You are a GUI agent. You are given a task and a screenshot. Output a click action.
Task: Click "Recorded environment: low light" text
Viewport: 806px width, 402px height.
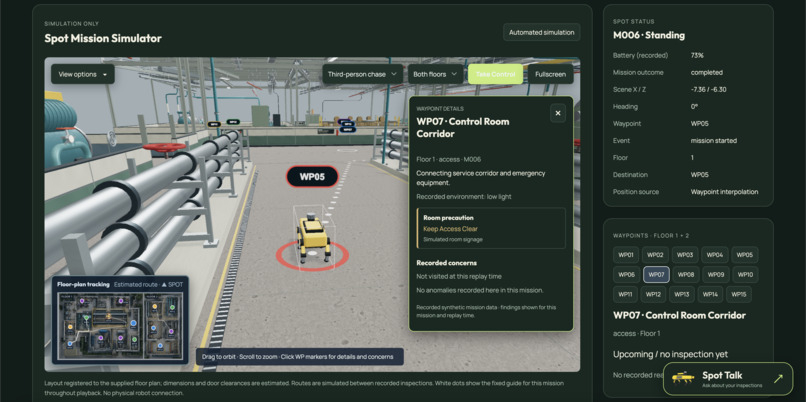464,197
